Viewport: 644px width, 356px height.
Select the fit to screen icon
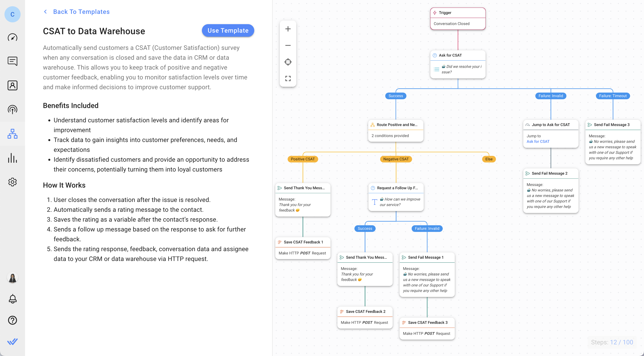pos(288,79)
